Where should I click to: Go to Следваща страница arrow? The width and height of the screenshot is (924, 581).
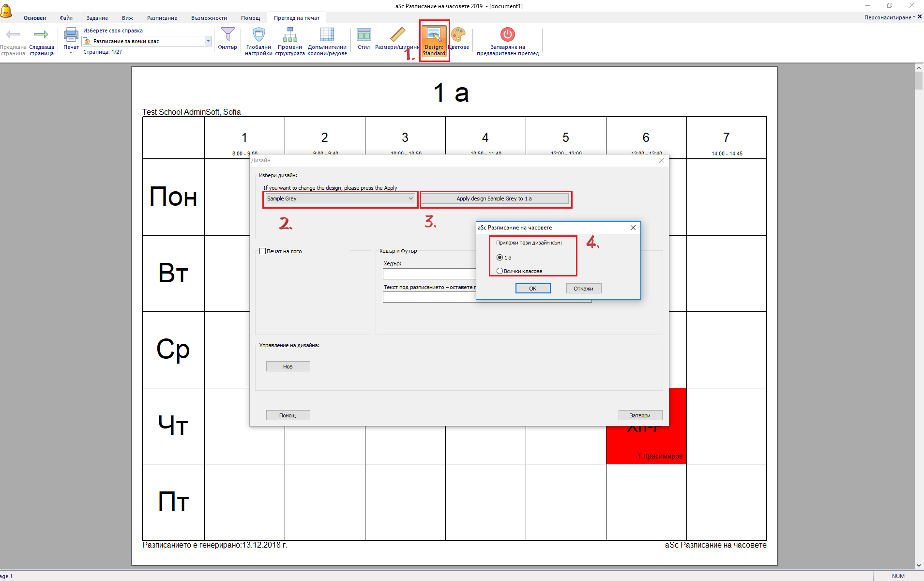pyautogui.click(x=41, y=35)
